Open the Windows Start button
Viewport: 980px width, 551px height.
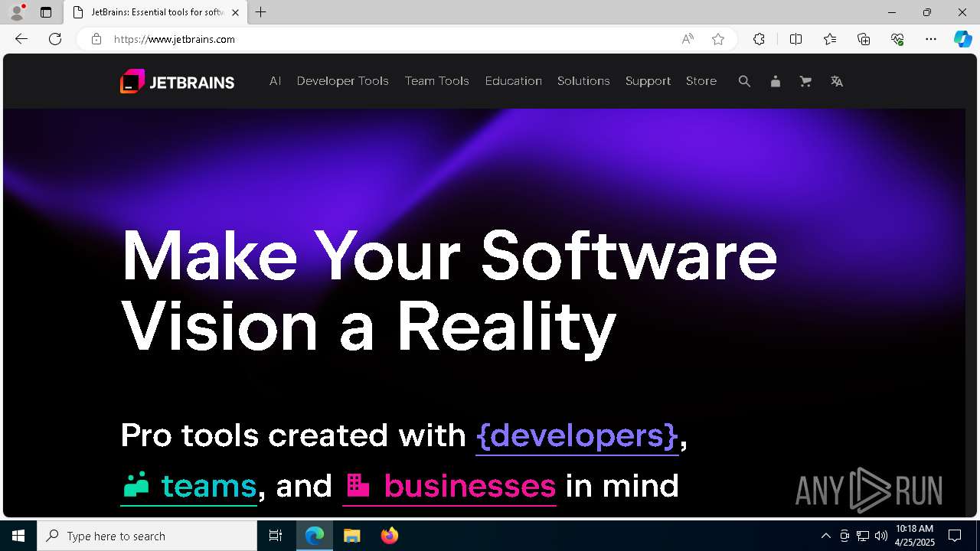(x=18, y=536)
